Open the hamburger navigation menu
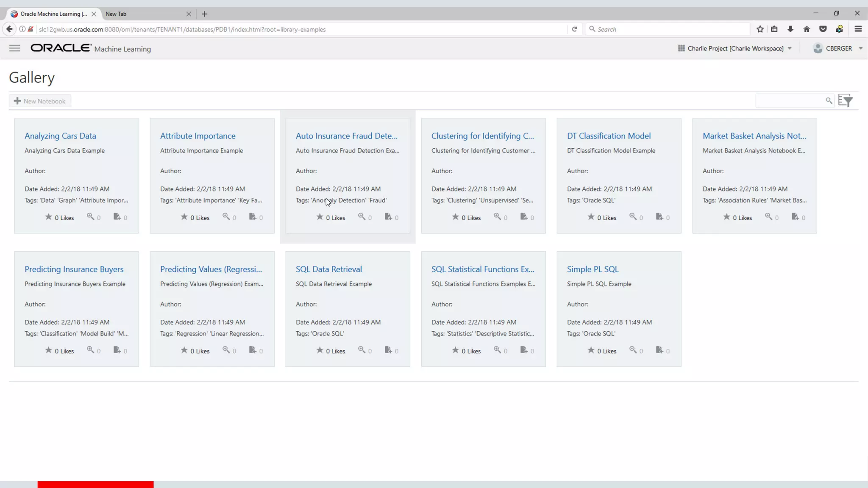The height and width of the screenshot is (488, 868). coord(14,48)
